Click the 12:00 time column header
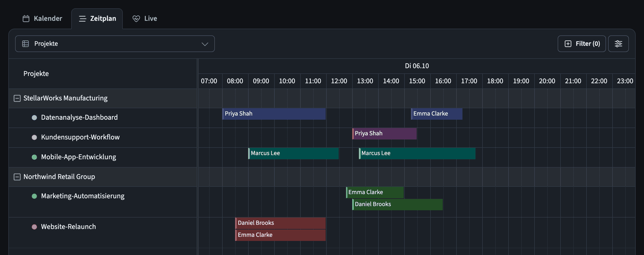Screen dimensions: 644x255 339,81
